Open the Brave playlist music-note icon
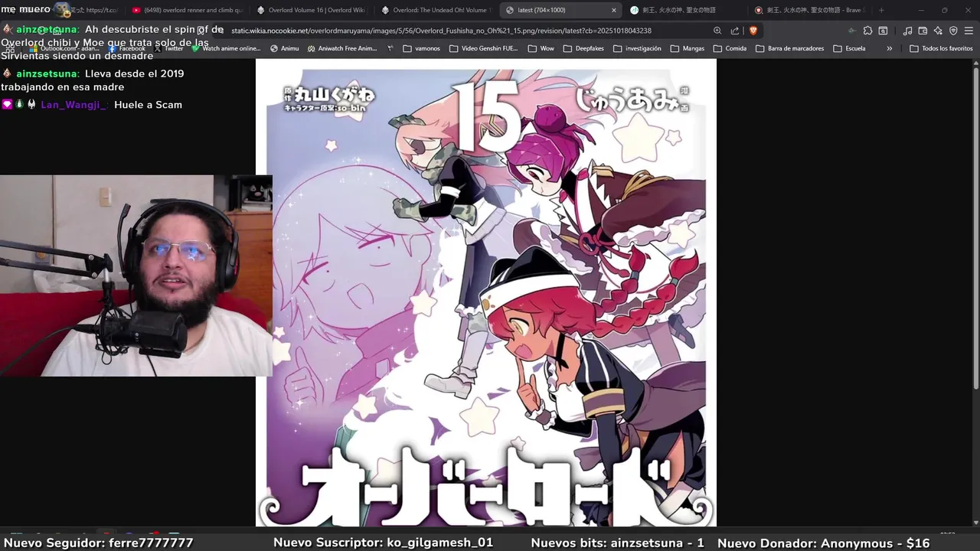The width and height of the screenshot is (980, 551). [x=907, y=31]
